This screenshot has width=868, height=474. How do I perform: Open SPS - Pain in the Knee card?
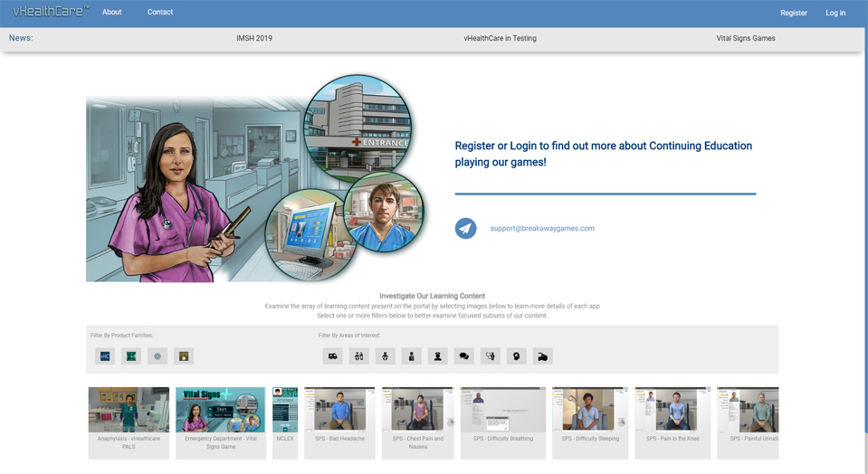tap(672, 422)
